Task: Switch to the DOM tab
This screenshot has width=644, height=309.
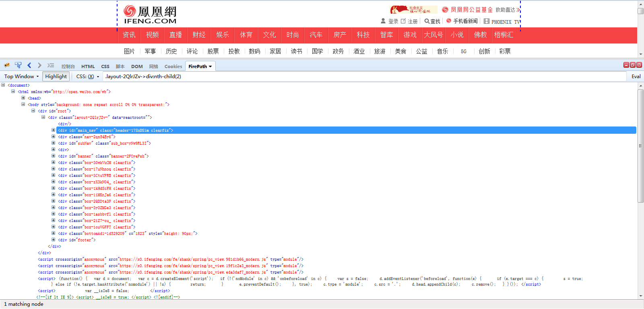Action: [x=137, y=66]
